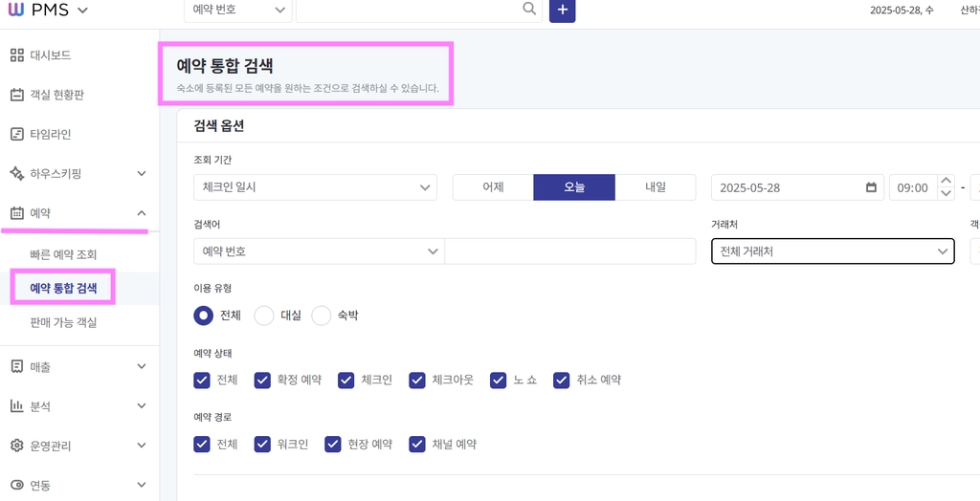Click the 어제 period button
Image resolution: width=980 pixels, height=501 pixels.
493,187
